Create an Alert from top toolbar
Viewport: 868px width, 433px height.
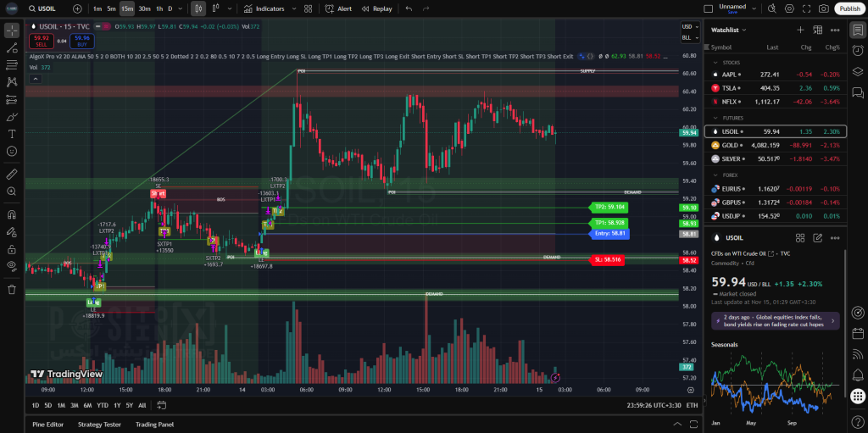(x=338, y=8)
